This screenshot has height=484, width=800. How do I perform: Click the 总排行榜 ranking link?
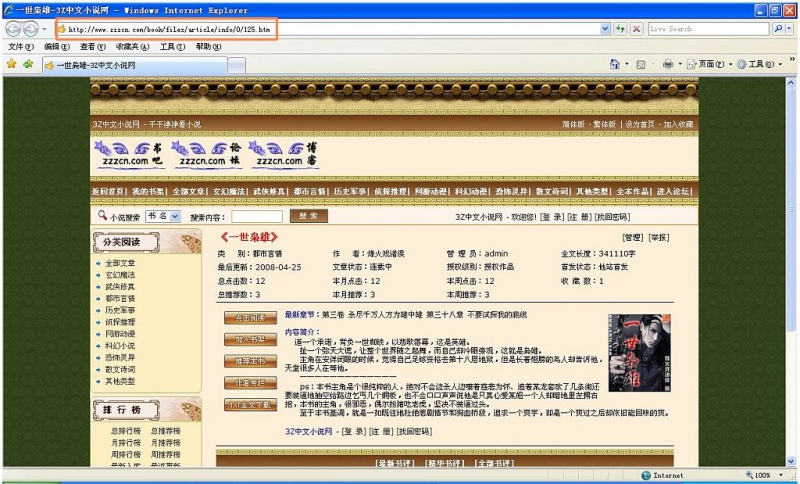126,431
